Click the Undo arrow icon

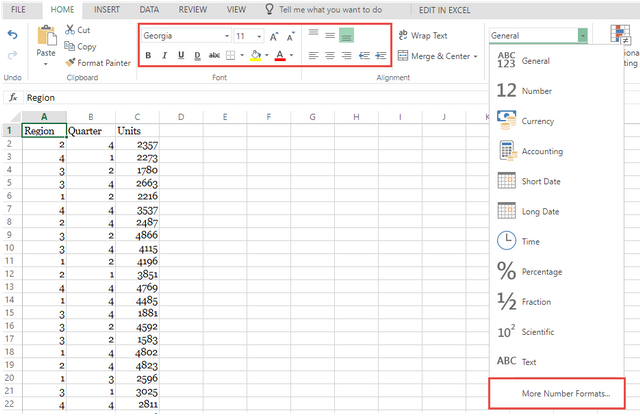pos(13,35)
